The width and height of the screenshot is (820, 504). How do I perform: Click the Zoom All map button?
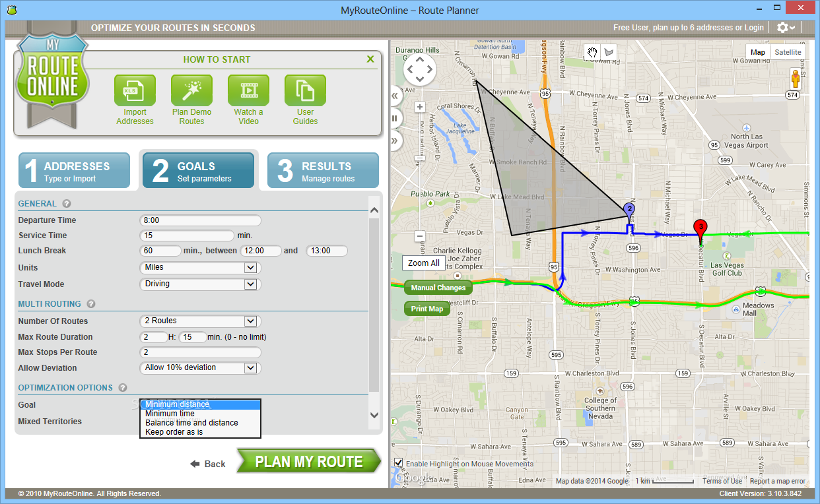click(423, 263)
